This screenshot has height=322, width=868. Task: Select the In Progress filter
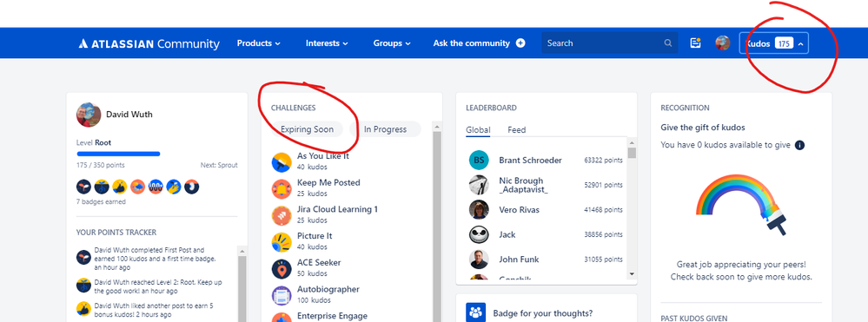pyautogui.click(x=385, y=129)
